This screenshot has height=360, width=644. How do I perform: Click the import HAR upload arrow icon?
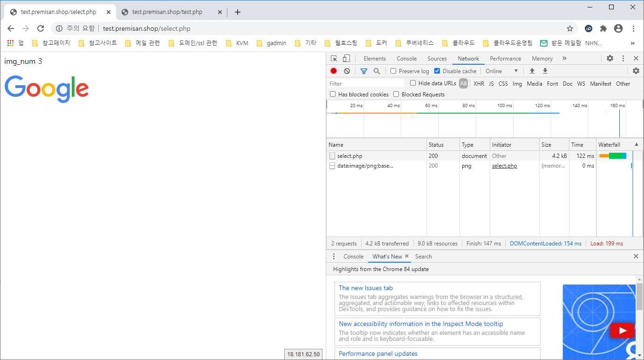(x=532, y=71)
